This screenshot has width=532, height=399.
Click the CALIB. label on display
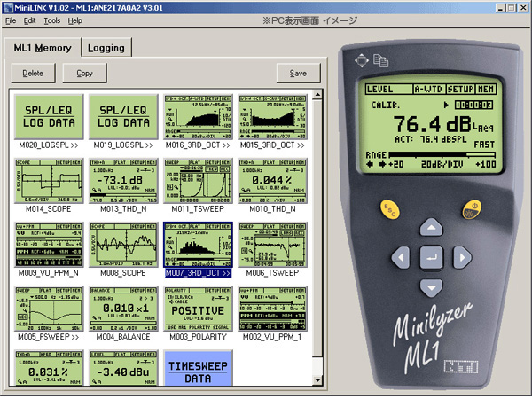pyautogui.click(x=386, y=106)
